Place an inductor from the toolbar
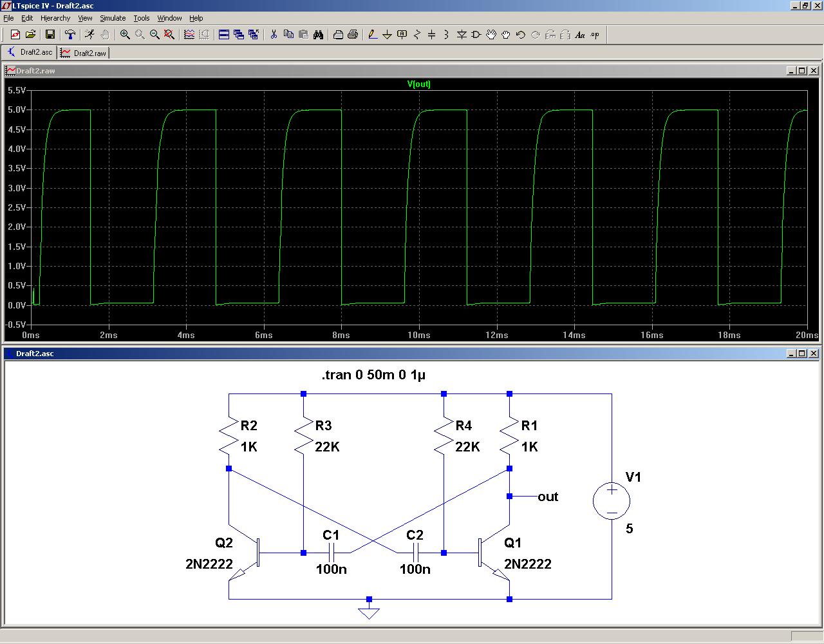This screenshot has height=644, width=824. [x=447, y=35]
